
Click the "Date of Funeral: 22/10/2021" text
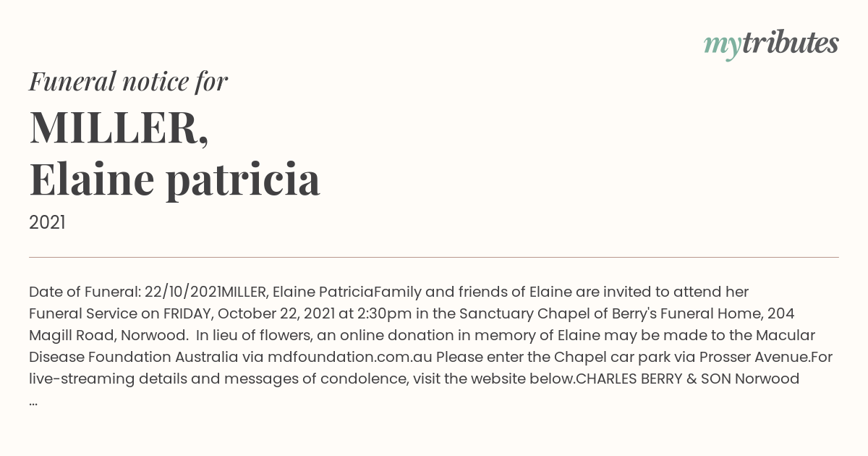click(125, 292)
